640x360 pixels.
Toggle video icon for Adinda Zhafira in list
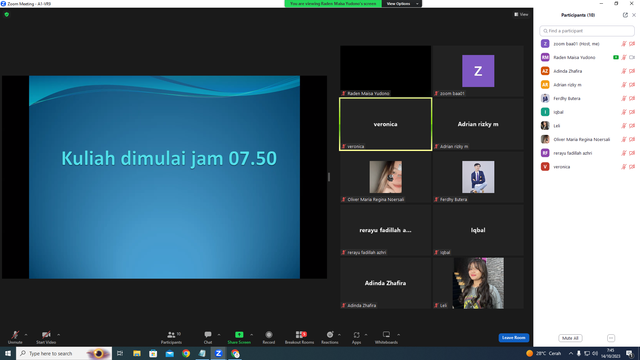pos(632,71)
